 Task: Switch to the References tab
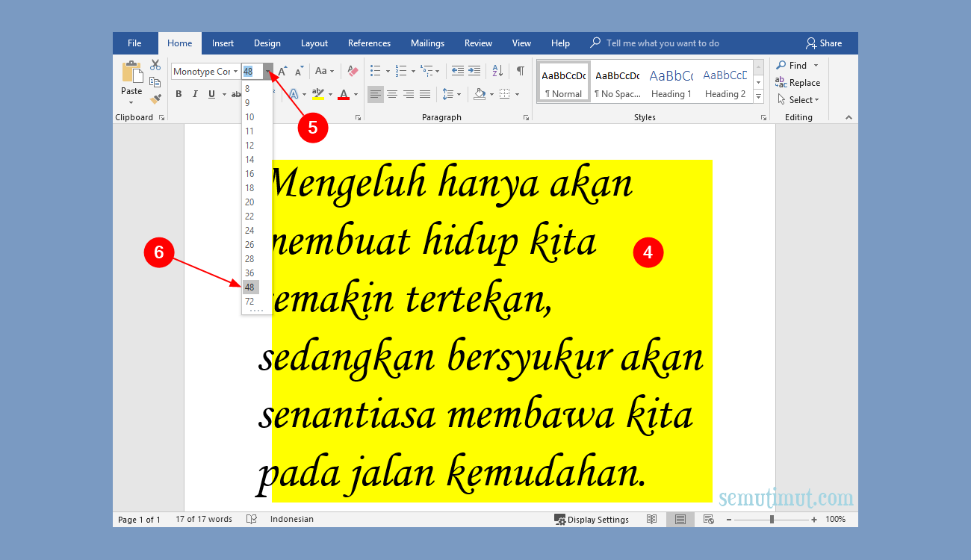[369, 43]
